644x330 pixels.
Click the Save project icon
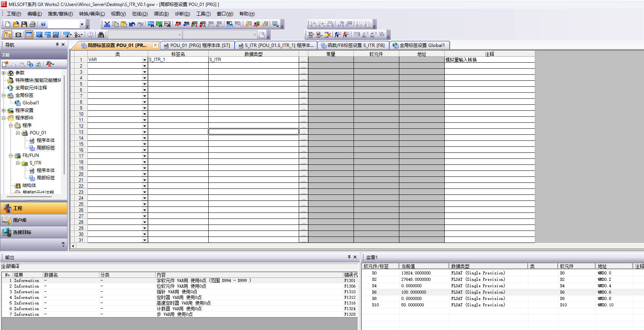[x=24, y=24]
